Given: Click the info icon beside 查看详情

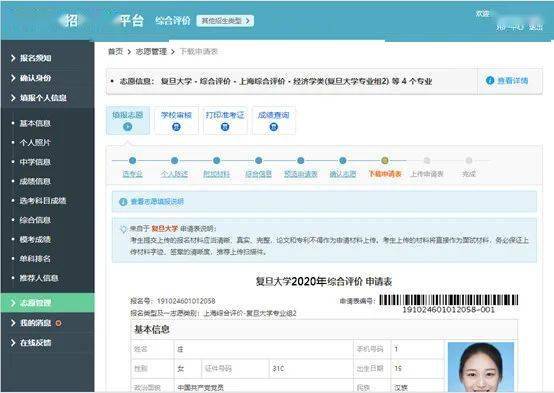Looking at the screenshot, I should pos(490,81).
